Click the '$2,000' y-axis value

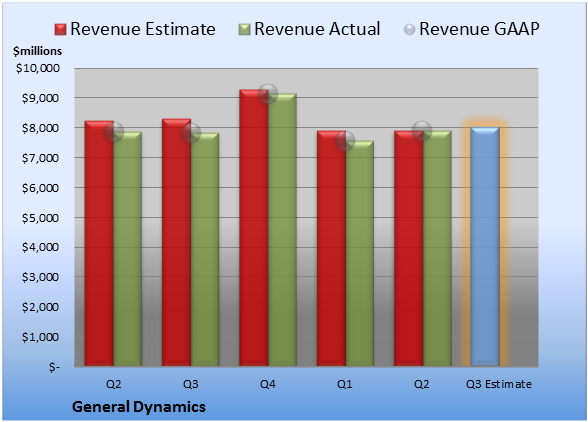(x=40, y=307)
